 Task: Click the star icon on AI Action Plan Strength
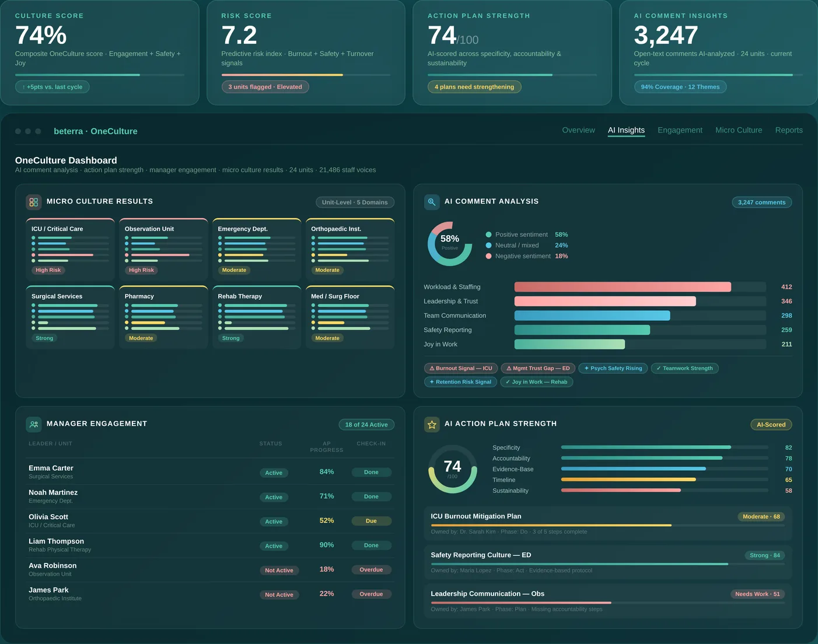tap(432, 424)
